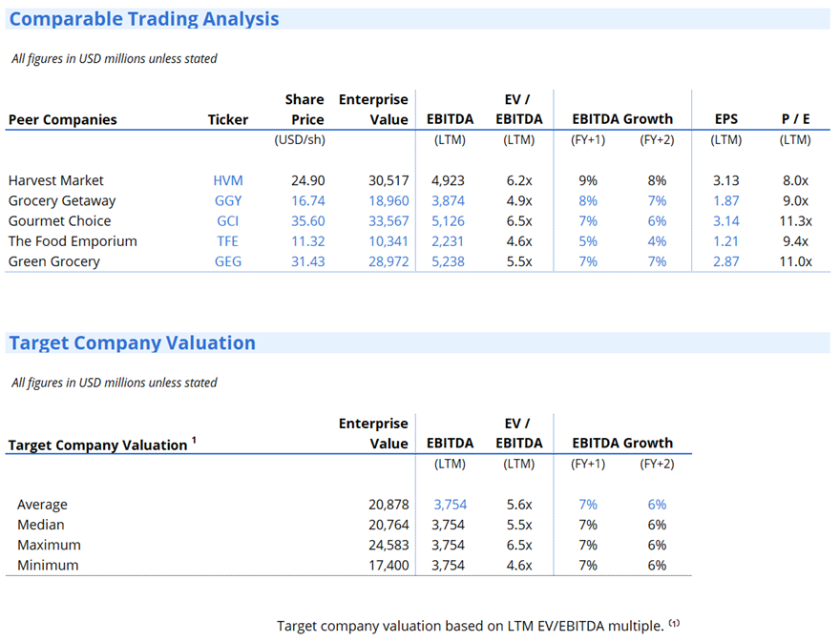This screenshot has width=840, height=642.
Task: Select Grocery Getaway share price 16.74
Action: pyautogui.click(x=308, y=200)
